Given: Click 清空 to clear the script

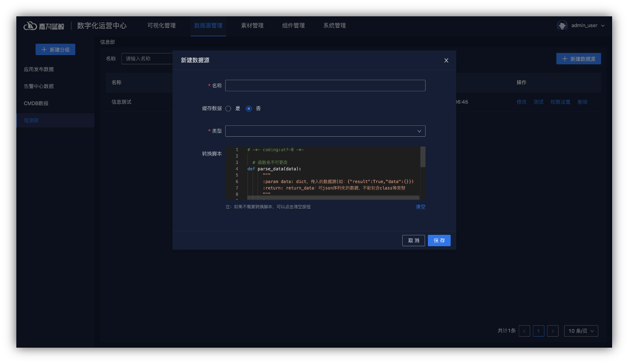Looking at the screenshot, I should tap(420, 207).
